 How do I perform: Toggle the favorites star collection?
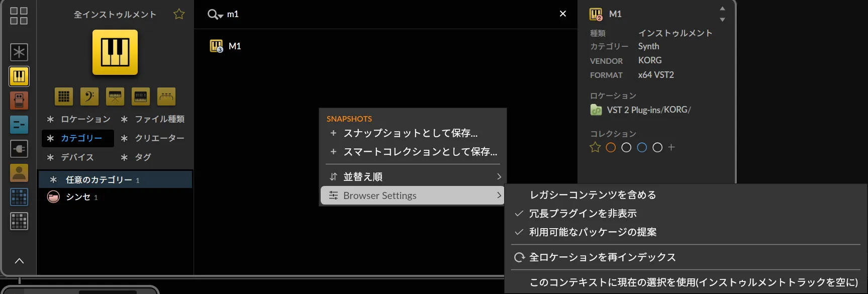(x=595, y=147)
